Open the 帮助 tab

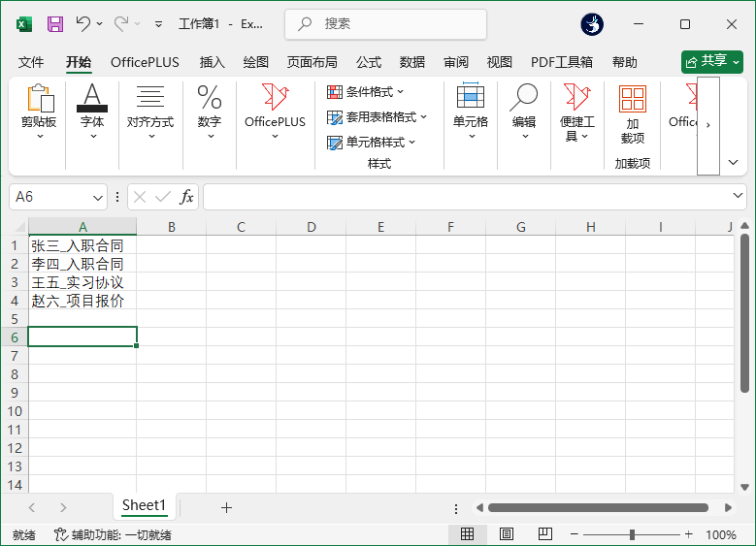(x=624, y=62)
